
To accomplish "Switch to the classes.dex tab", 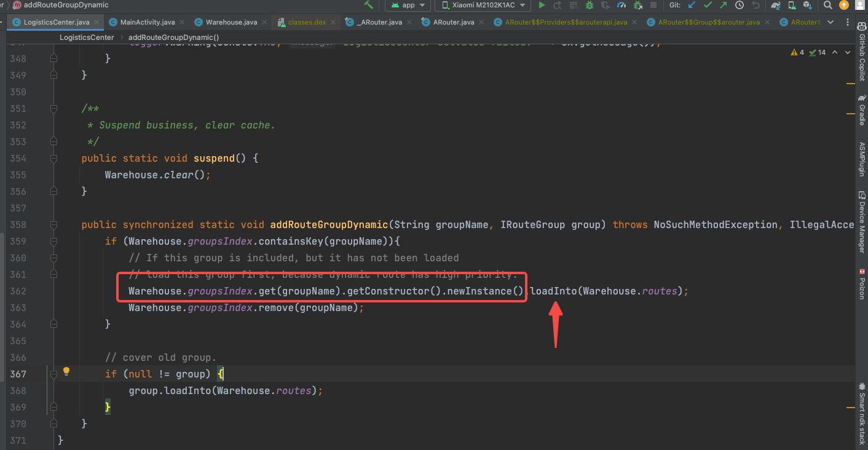I will (307, 22).
